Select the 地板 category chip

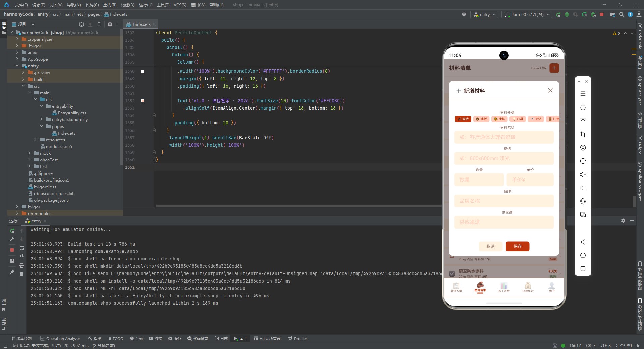[x=481, y=119]
